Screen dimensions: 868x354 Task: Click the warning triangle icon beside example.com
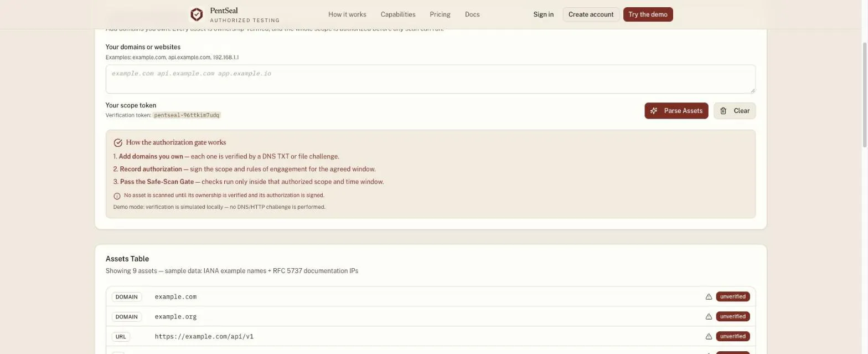point(709,297)
